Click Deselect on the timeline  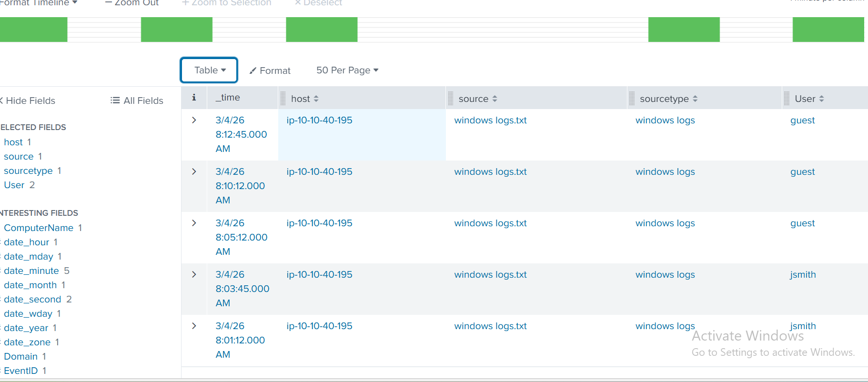[x=318, y=3]
